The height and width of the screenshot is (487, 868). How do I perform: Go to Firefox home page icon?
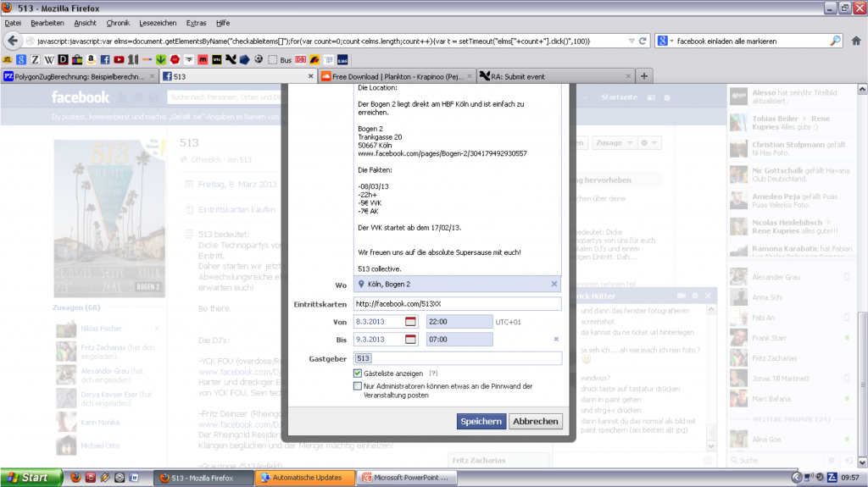[x=856, y=41]
